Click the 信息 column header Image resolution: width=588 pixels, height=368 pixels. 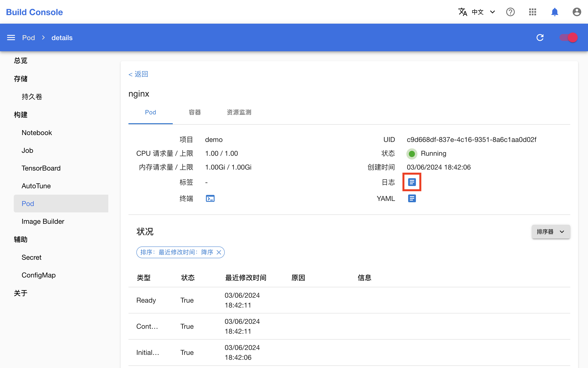click(x=364, y=278)
